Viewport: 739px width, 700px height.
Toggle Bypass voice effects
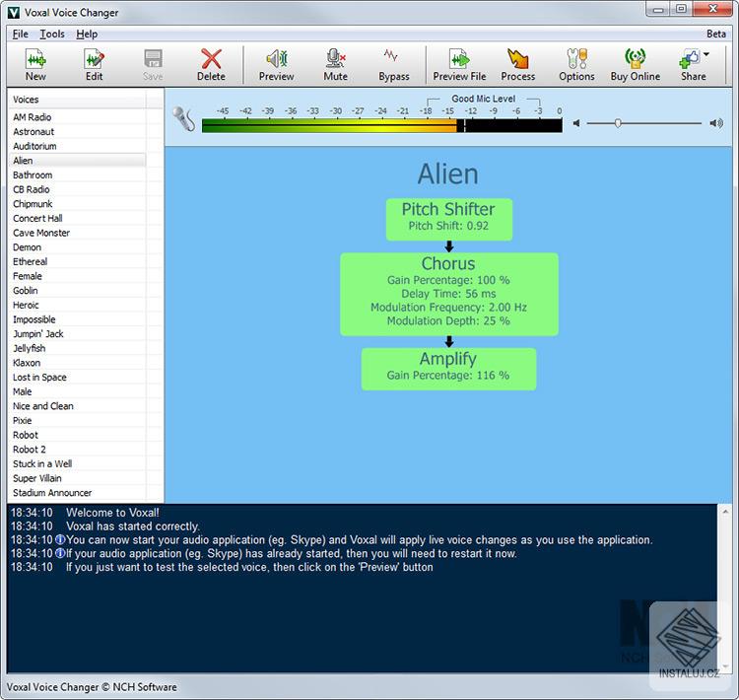point(393,64)
